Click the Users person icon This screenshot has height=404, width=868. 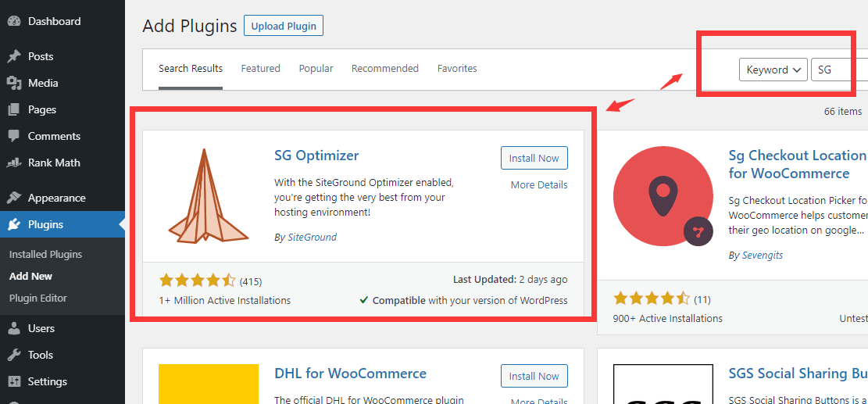point(14,329)
